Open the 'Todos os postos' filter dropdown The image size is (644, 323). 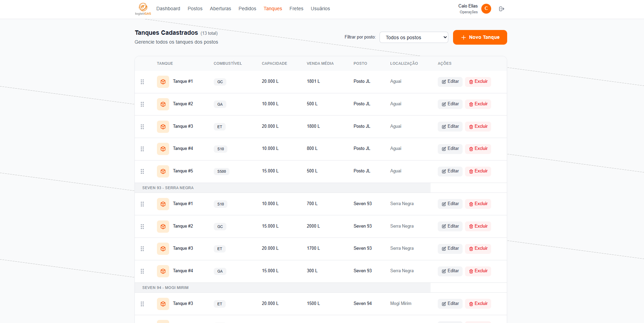pos(414,37)
